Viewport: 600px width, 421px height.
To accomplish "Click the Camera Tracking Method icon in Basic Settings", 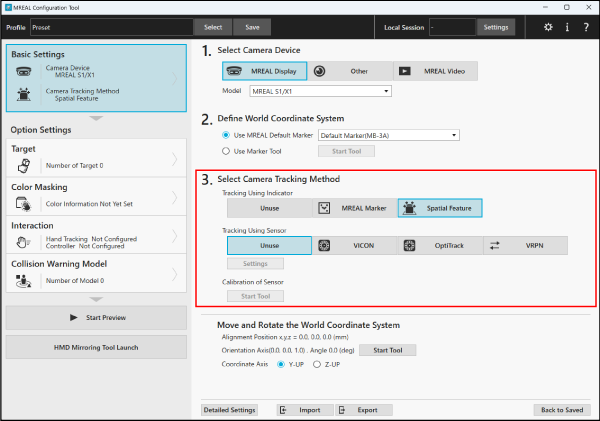I will pos(24,94).
